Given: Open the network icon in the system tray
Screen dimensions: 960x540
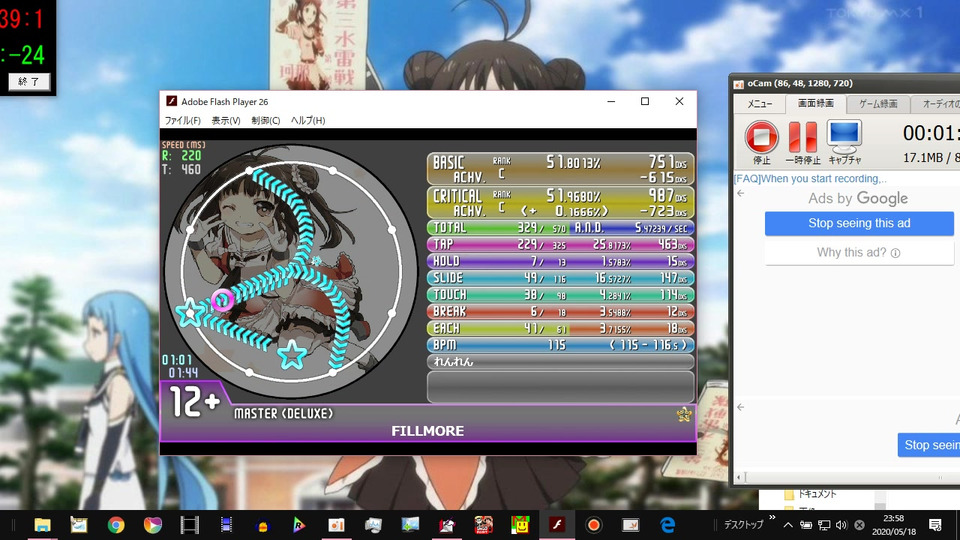Looking at the screenshot, I should [824, 525].
